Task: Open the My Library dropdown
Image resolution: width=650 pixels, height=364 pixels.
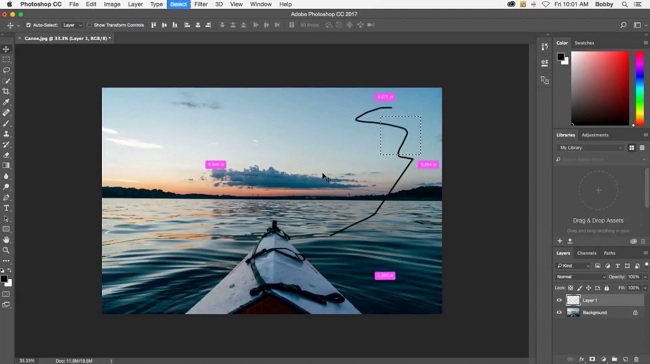Action: [x=590, y=148]
